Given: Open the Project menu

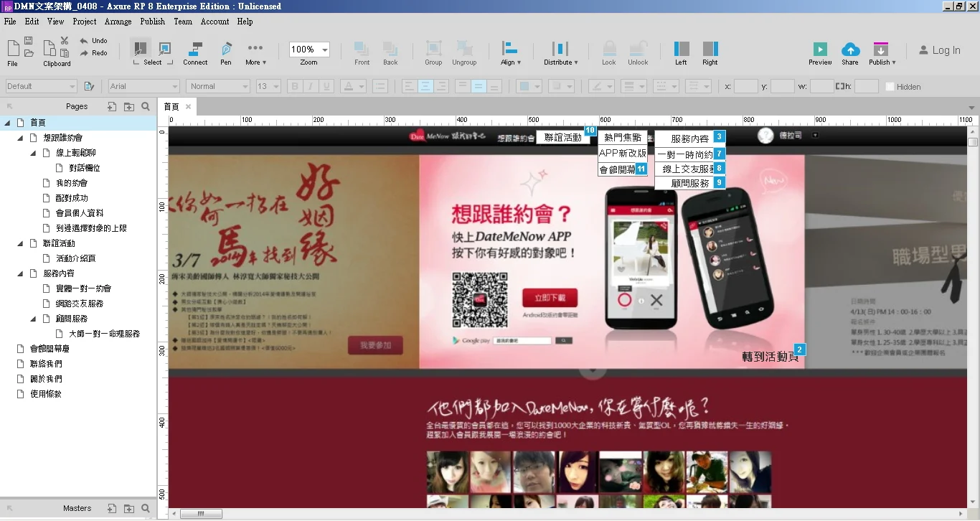Looking at the screenshot, I should (85, 22).
